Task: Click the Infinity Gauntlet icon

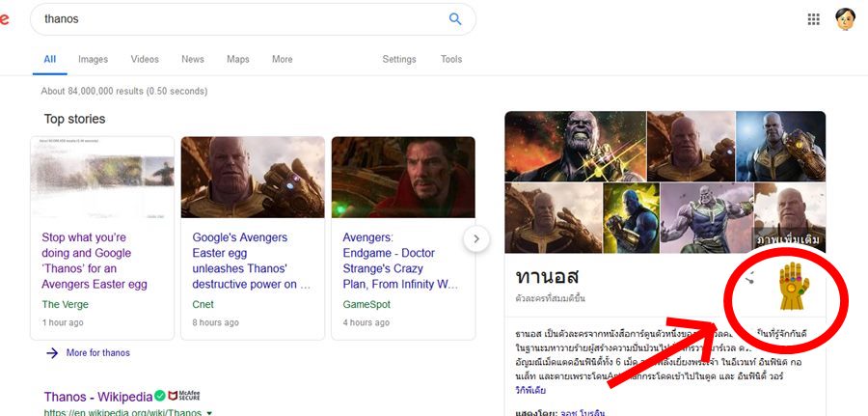Action: (x=794, y=286)
